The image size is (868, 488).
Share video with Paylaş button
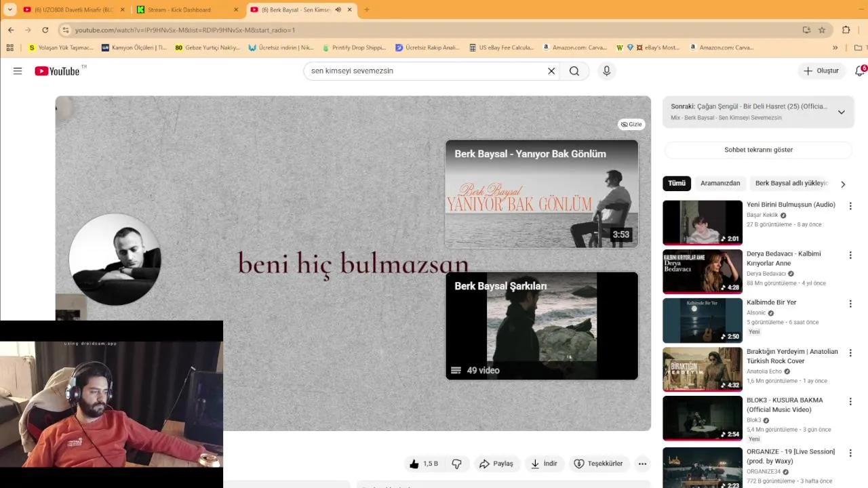point(496,464)
